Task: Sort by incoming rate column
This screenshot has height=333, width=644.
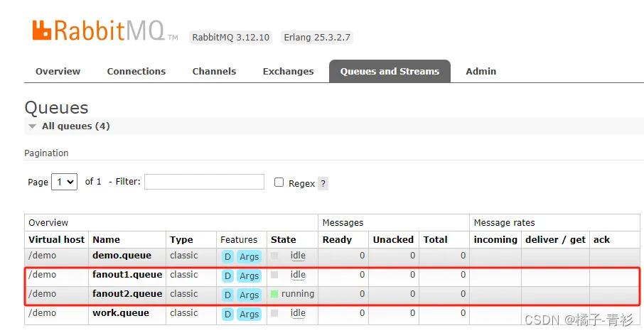Action: click(495, 239)
